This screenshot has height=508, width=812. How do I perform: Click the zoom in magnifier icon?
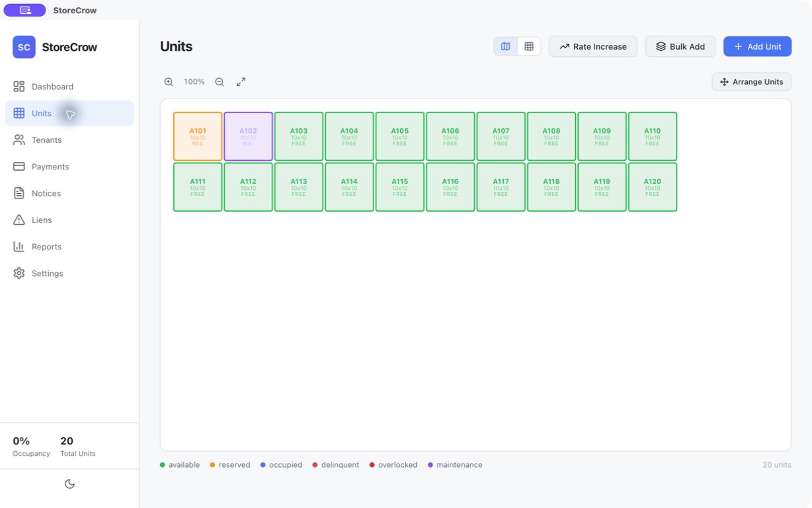point(169,82)
